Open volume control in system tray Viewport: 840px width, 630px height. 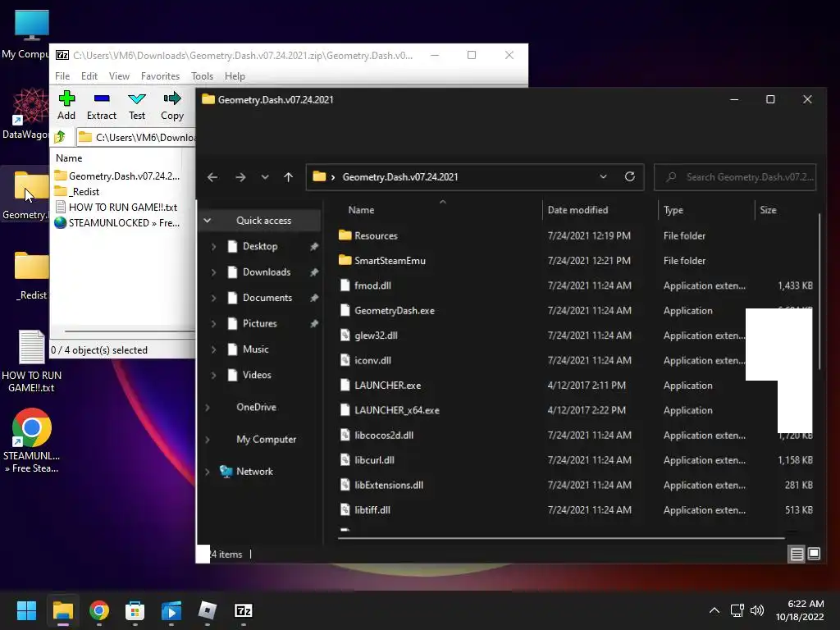pos(757,610)
